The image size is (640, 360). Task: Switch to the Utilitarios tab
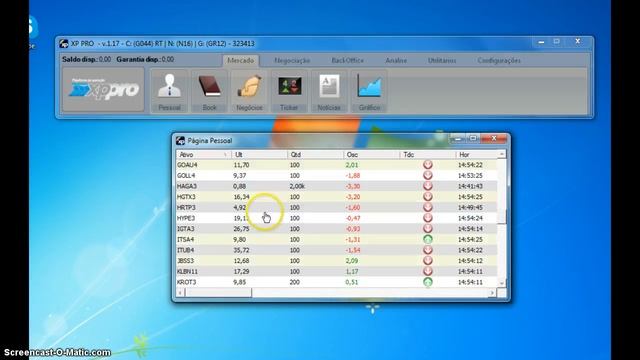point(442,60)
